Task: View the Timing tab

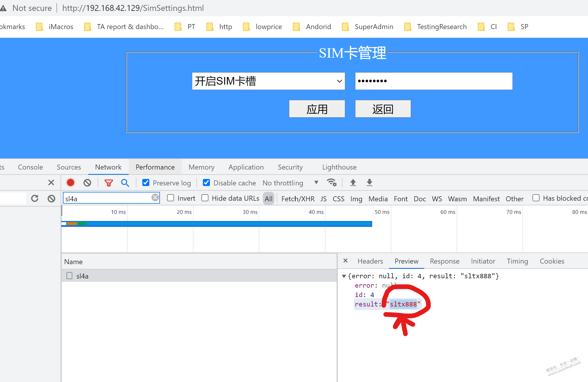Action: pos(517,261)
